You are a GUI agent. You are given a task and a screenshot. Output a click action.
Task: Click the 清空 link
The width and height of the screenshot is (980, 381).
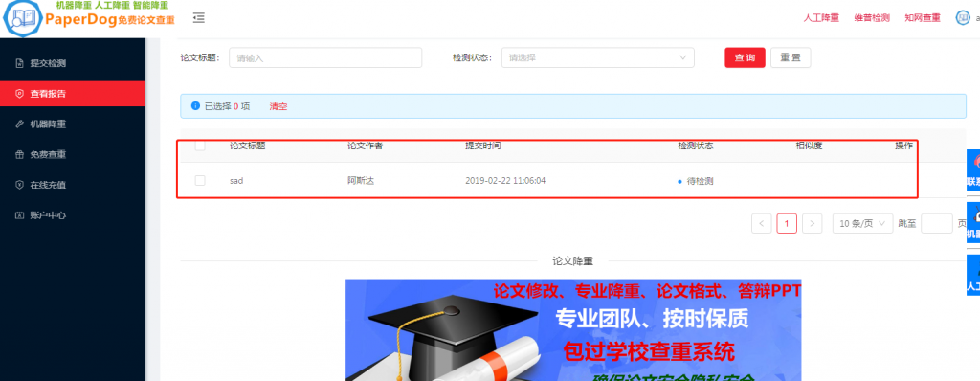[x=278, y=106]
